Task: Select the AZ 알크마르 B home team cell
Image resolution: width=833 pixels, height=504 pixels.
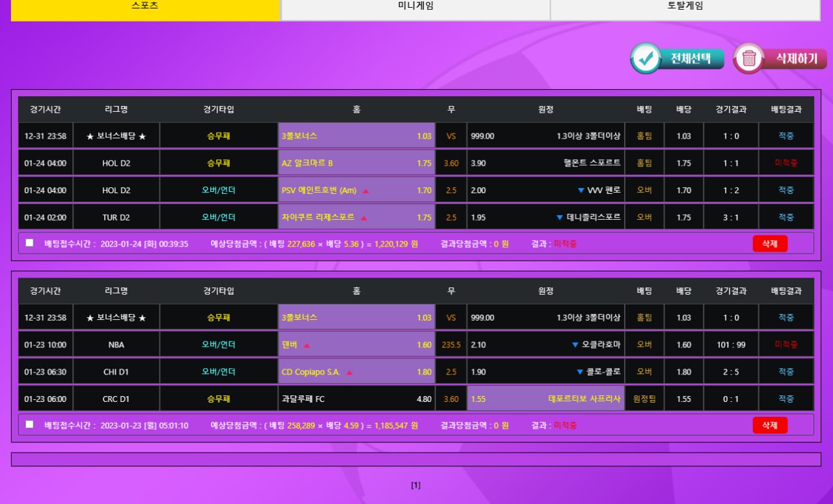Action: tap(356, 163)
